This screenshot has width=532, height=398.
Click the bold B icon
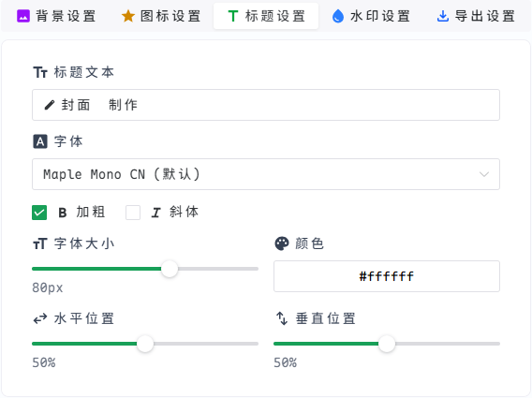(x=63, y=213)
